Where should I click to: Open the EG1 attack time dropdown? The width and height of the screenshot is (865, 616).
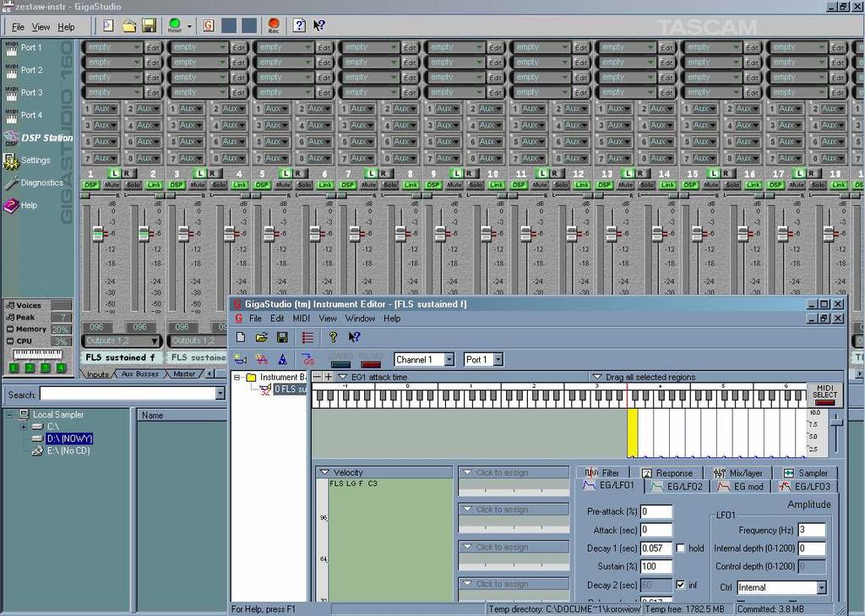(343, 377)
